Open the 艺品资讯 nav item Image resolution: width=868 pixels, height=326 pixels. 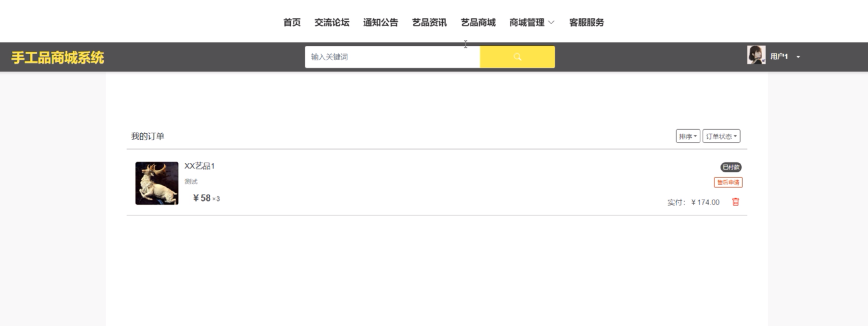[x=429, y=23]
